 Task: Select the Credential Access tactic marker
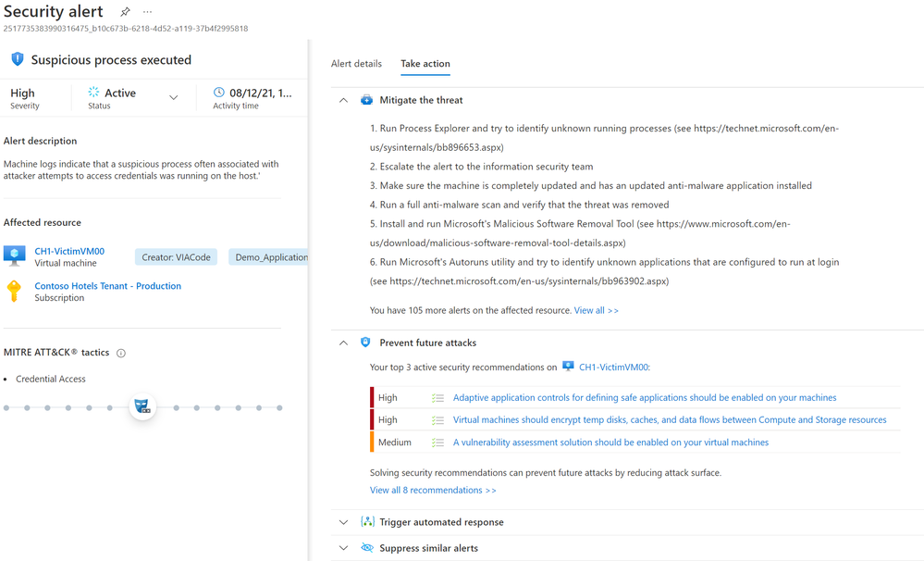[142, 406]
